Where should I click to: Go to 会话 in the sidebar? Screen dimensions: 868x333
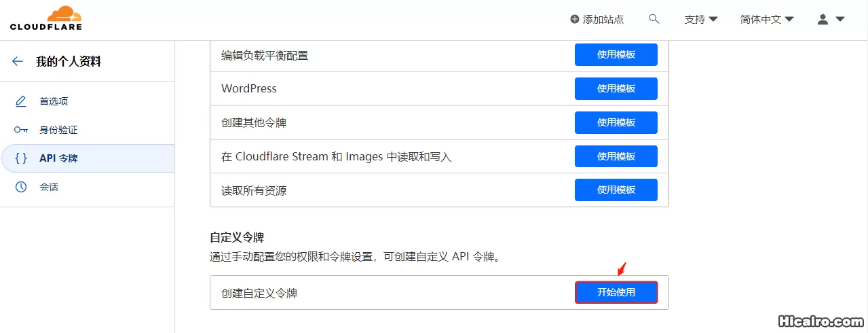pyautogui.click(x=49, y=187)
